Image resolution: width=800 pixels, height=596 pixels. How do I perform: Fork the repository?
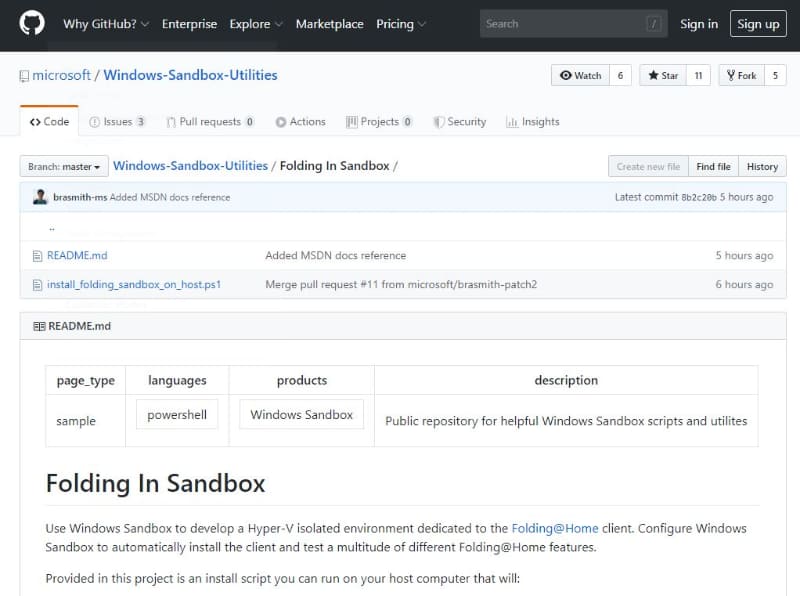(x=741, y=76)
